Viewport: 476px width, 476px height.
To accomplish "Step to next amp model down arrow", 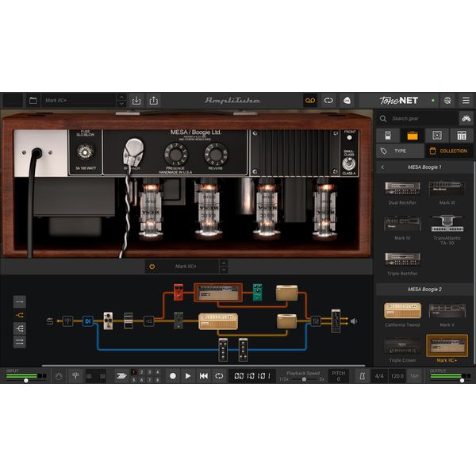I will tap(224, 270).
